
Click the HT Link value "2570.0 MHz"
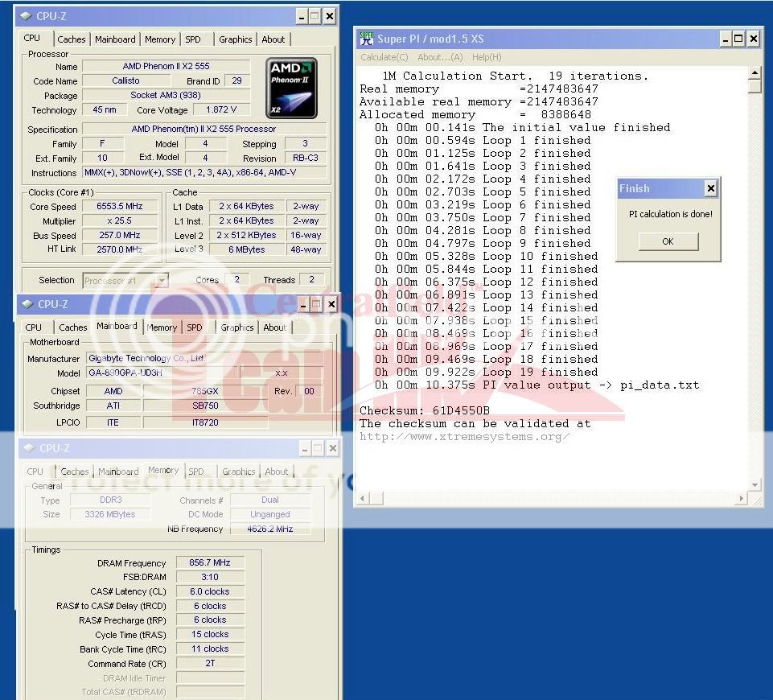pos(120,249)
